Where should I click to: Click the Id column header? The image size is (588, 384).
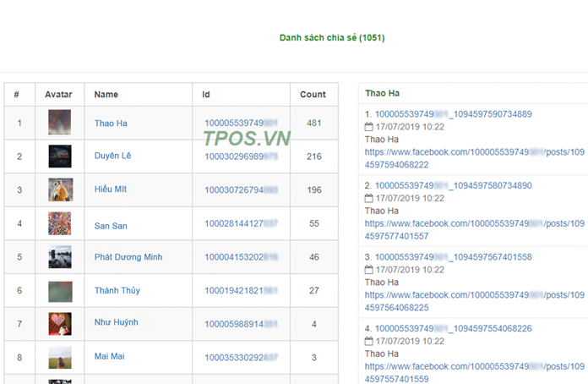(x=206, y=94)
